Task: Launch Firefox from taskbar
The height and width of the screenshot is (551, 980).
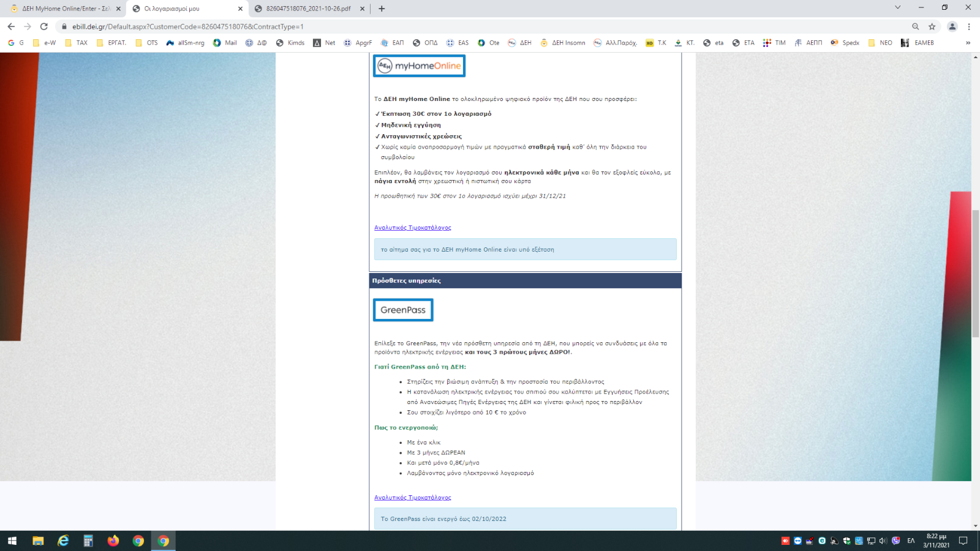Action: 113,541
